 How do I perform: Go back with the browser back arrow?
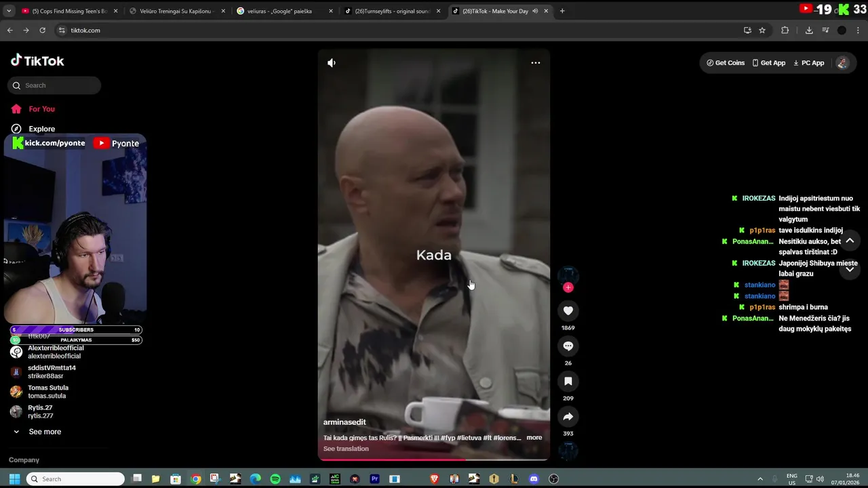coord(9,30)
